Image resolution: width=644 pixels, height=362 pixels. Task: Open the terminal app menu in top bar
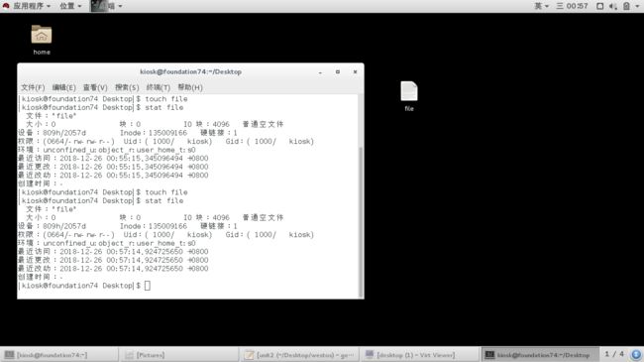[x=106, y=6]
